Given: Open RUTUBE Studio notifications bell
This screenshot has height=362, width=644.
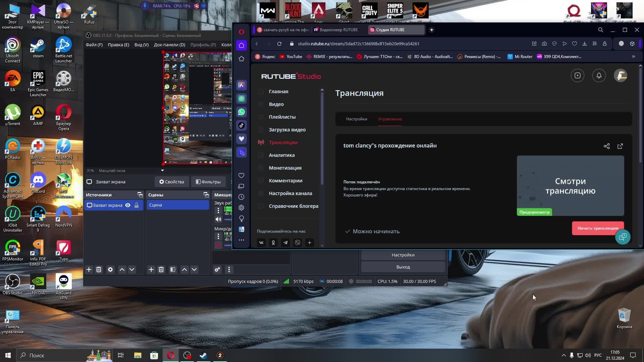Looking at the screenshot, I should point(599,76).
